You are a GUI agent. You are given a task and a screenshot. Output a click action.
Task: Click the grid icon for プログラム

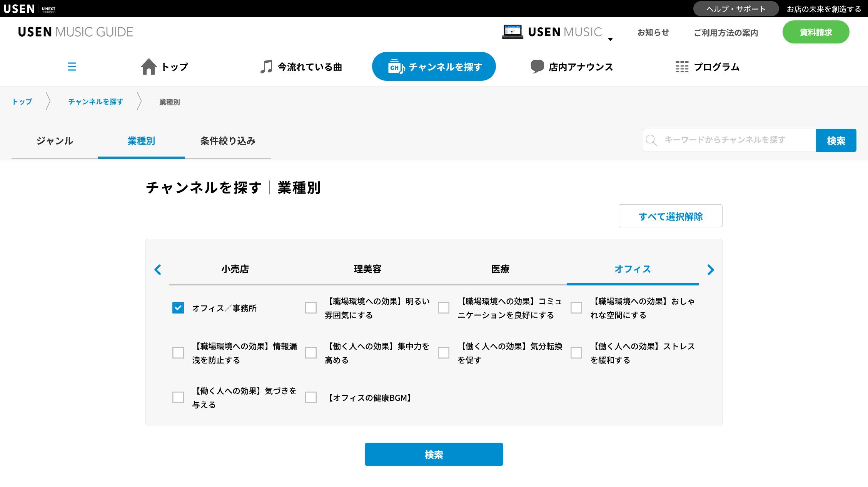(682, 67)
